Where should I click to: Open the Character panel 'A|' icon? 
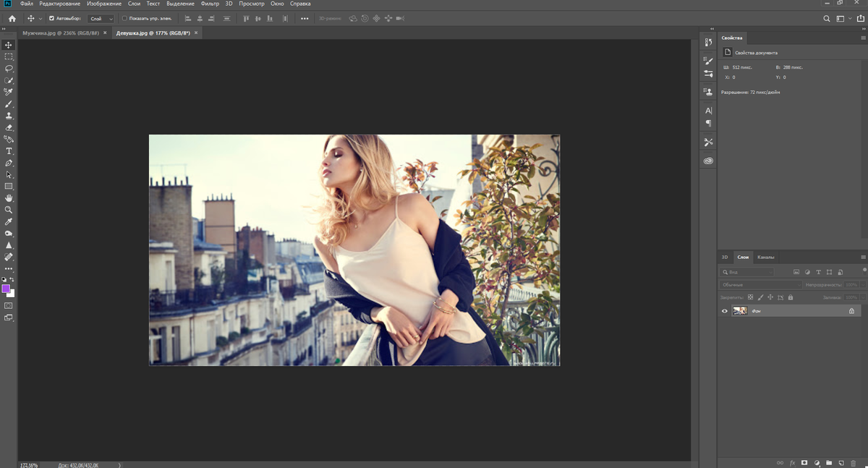pyautogui.click(x=708, y=111)
